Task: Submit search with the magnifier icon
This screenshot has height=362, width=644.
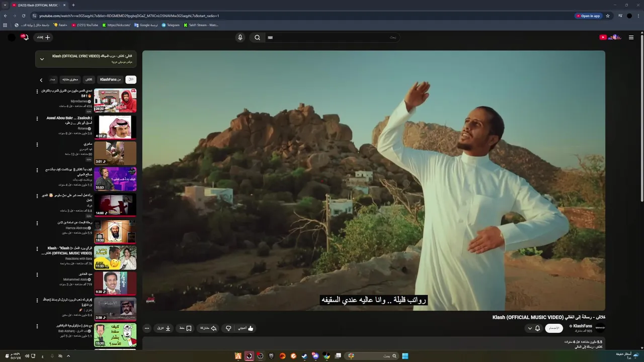Action: click(257, 37)
